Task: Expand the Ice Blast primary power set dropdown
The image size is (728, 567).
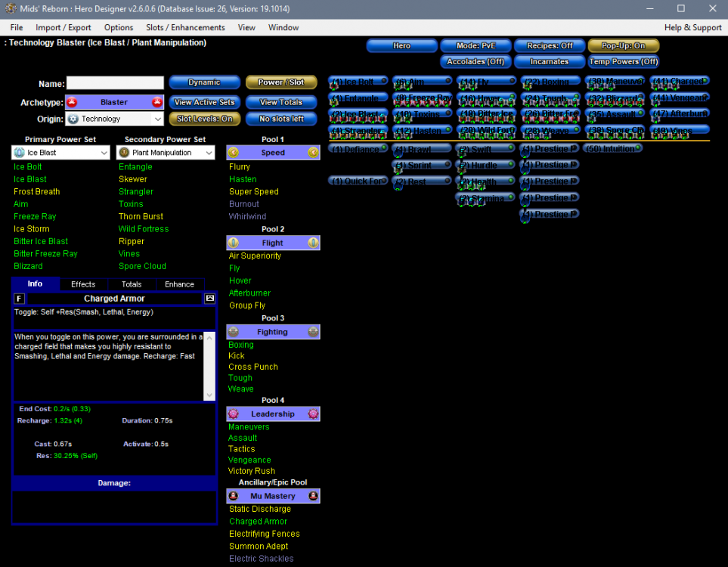Action: click(x=61, y=153)
